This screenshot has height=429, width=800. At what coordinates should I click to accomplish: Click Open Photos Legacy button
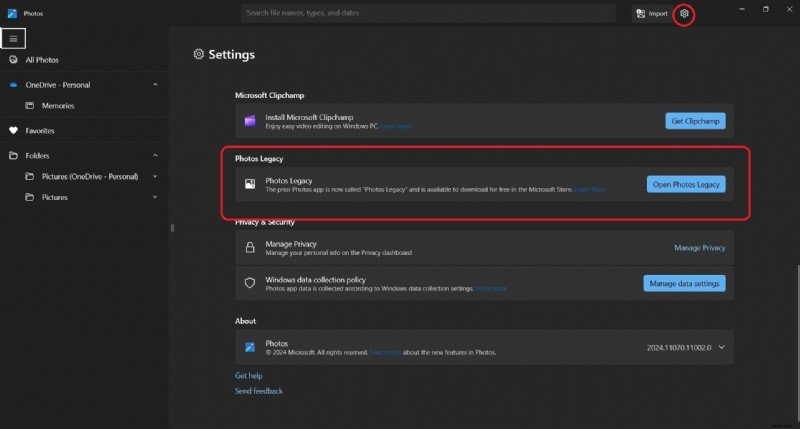click(x=686, y=184)
